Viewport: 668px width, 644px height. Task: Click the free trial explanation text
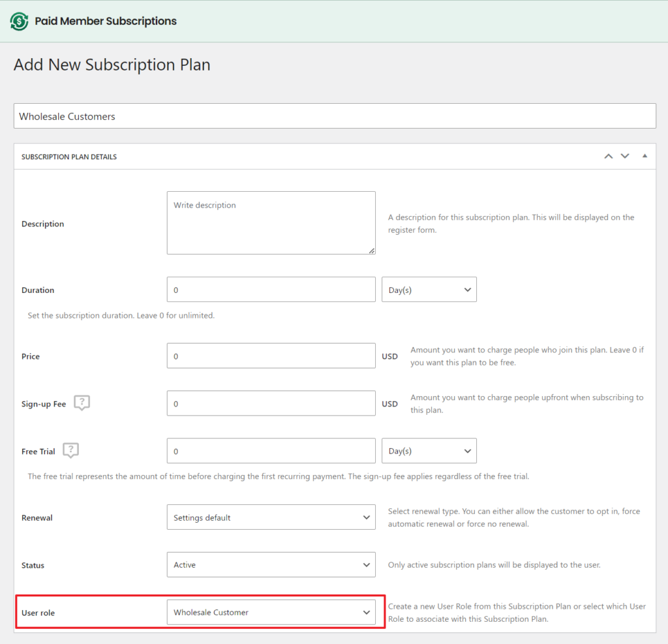pos(279,476)
